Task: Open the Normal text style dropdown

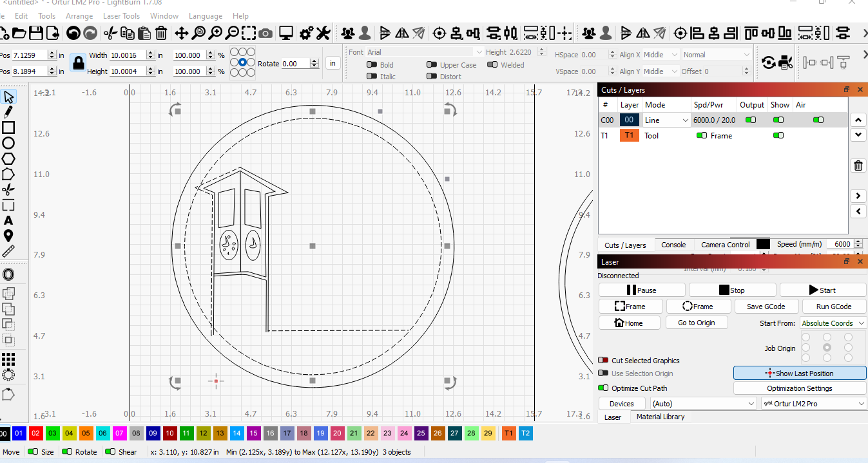Action: (717, 55)
